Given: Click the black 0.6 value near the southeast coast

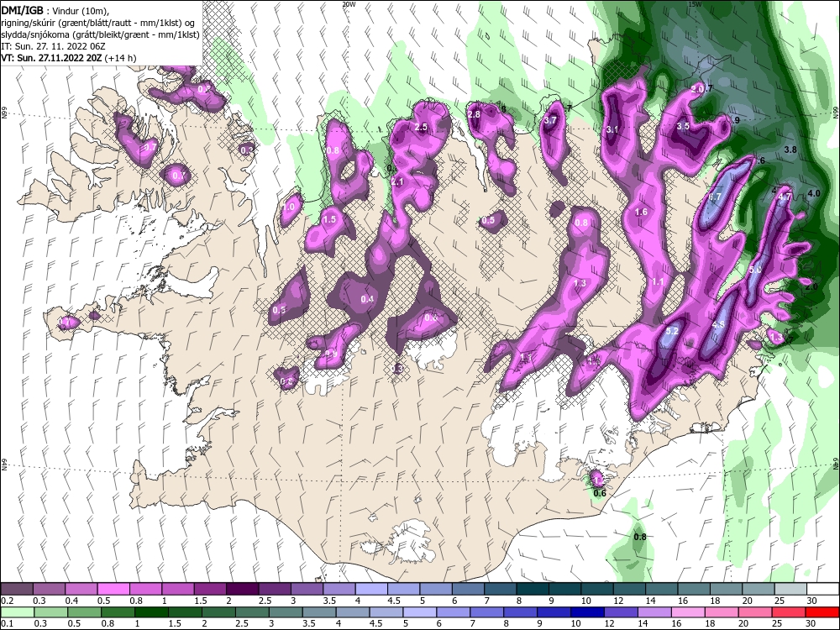Looking at the screenshot, I should pyautogui.click(x=600, y=493).
